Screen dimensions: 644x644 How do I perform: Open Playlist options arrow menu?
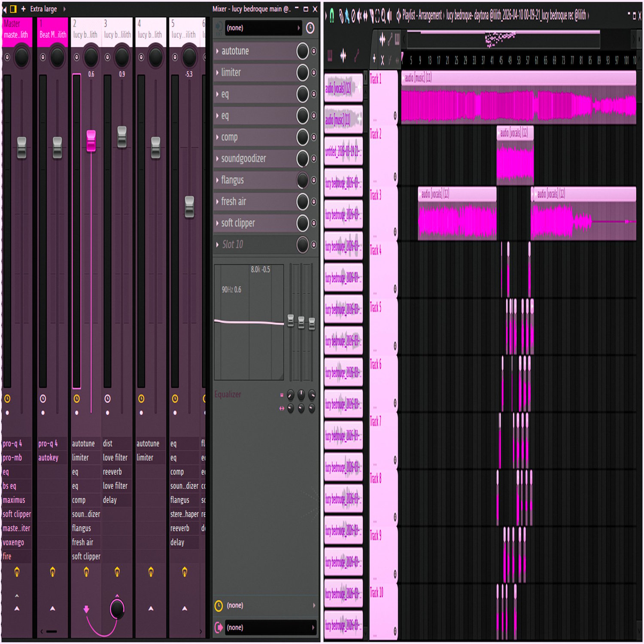point(326,15)
